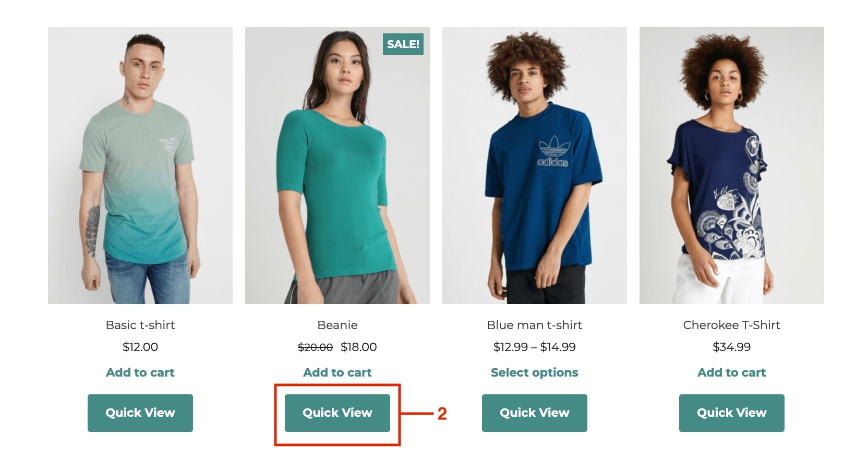868x459 pixels.
Task: Open the Beanie product image
Action: pyautogui.click(x=337, y=165)
